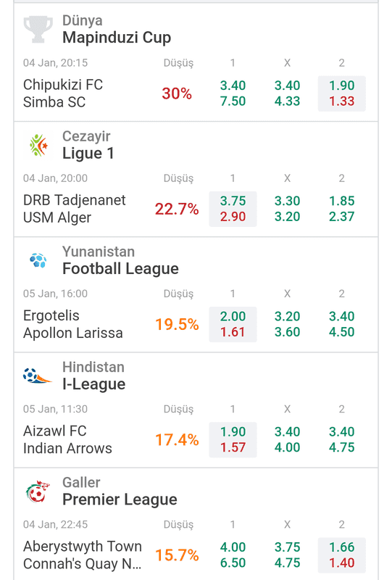392x580 pixels.
Task: Click the Cezayir Ligue 1 league logo
Action: 38,145
